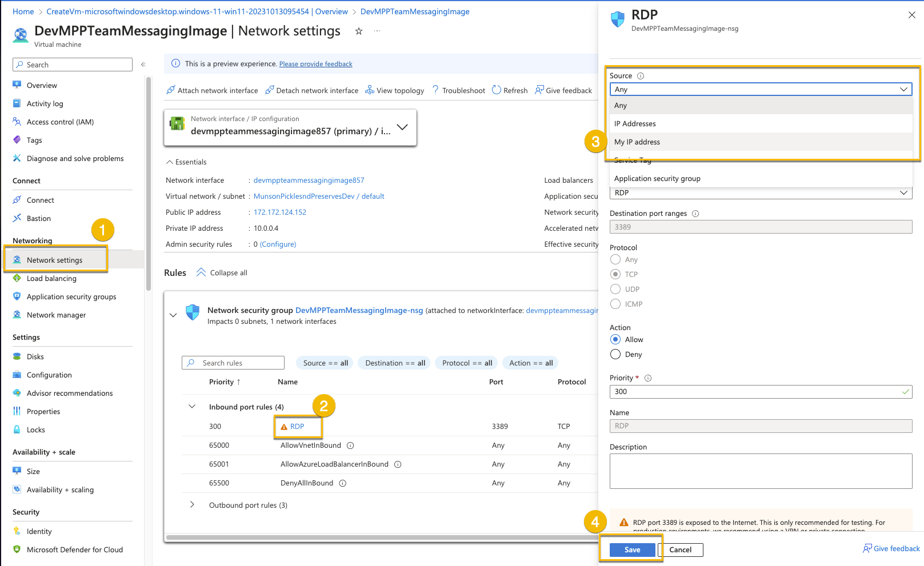The width and height of the screenshot is (924, 566).
Task: Click the Tags sidebar icon
Action: (x=17, y=140)
